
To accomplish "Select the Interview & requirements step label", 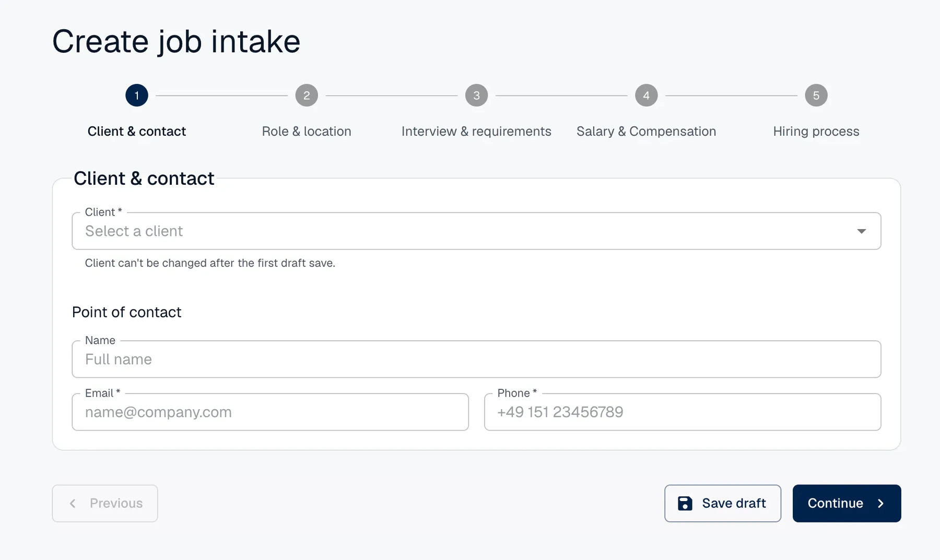I will point(476,132).
